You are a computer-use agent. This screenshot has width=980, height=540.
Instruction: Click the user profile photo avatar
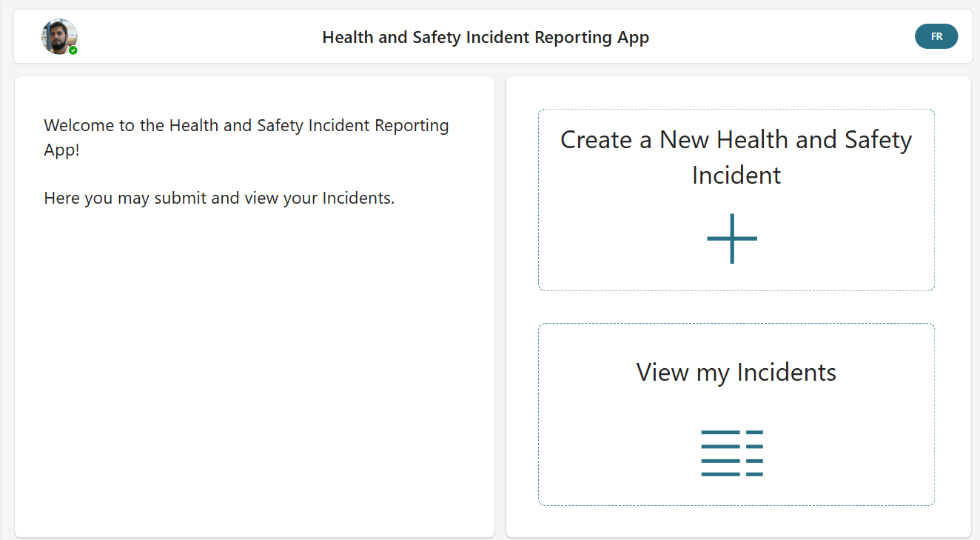tap(59, 36)
